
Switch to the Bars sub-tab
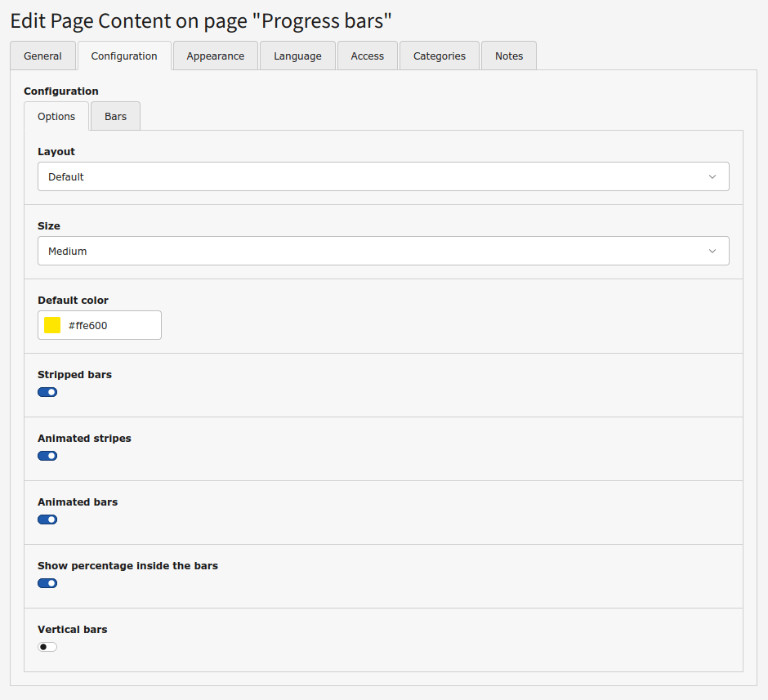coord(115,117)
